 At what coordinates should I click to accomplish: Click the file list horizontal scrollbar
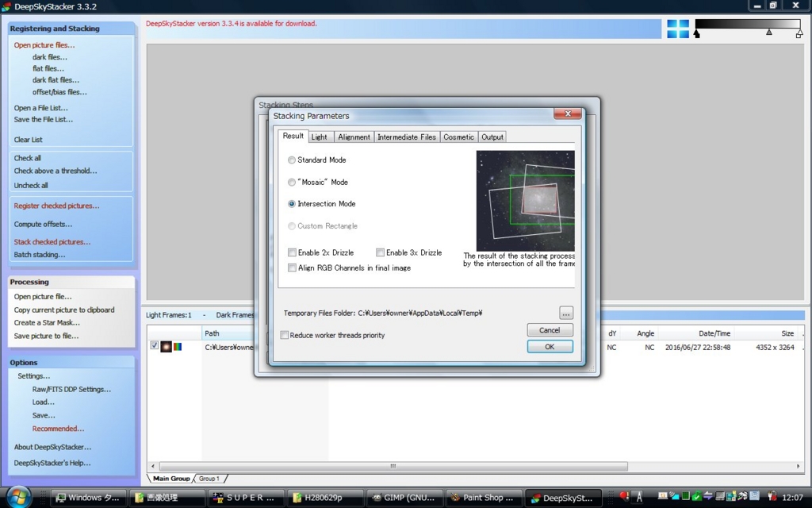tap(393, 466)
